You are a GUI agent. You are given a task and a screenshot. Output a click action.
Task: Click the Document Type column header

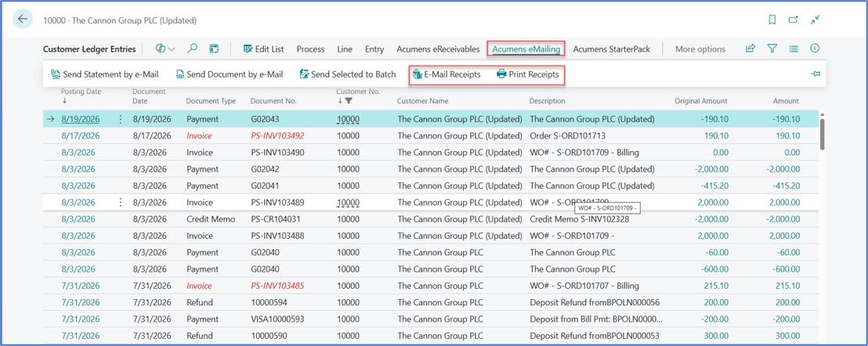[x=211, y=101]
